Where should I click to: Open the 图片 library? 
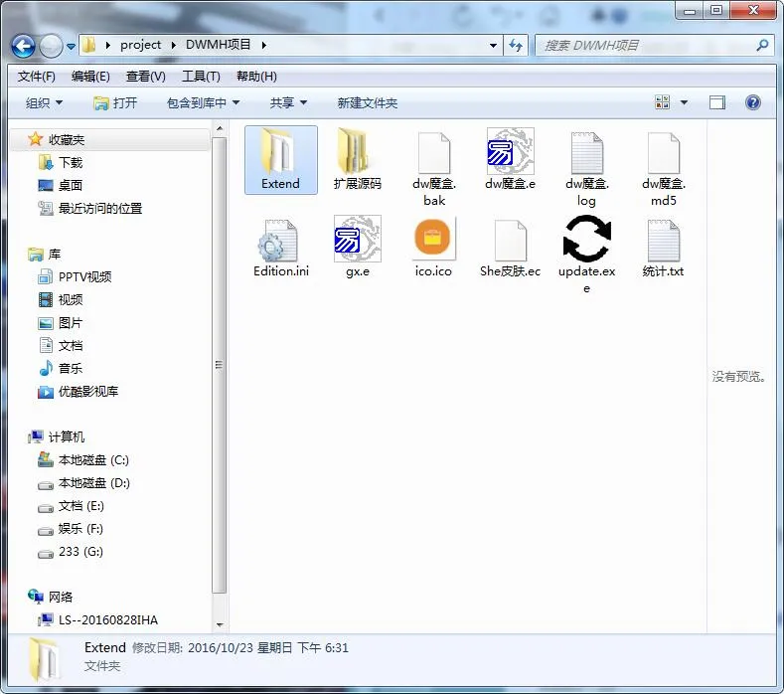[x=60, y=323]
